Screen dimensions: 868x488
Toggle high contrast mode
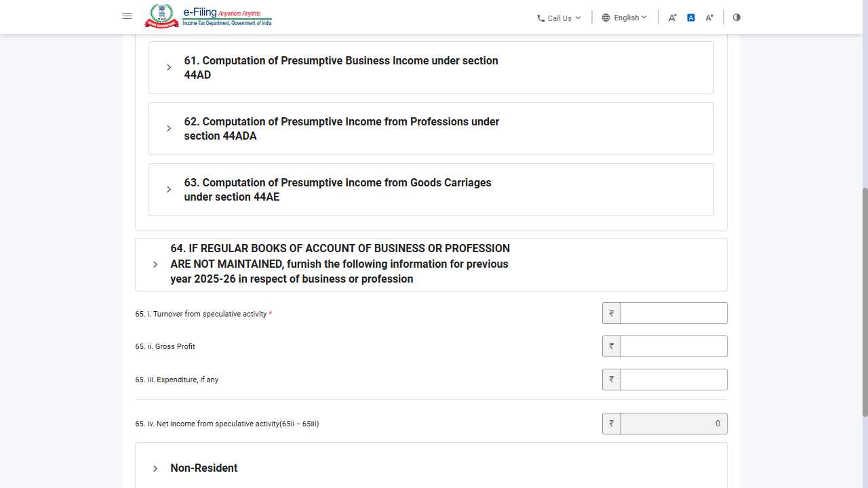(x=736, y=18)
